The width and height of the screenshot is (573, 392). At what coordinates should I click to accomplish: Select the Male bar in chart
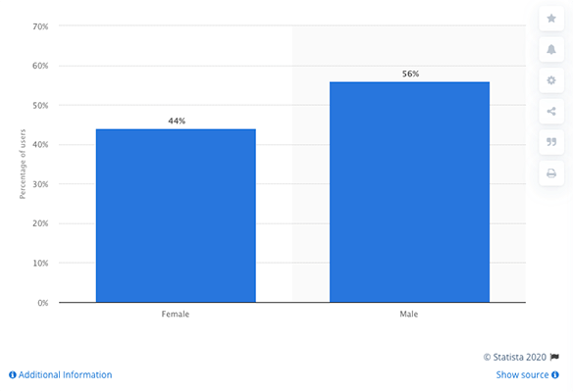(x=409, y=192)
